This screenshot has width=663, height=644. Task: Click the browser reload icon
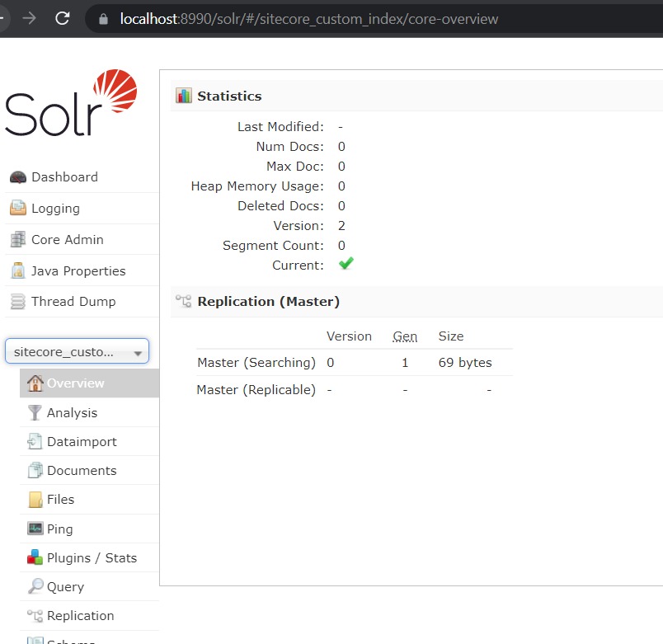click(62, 18)
